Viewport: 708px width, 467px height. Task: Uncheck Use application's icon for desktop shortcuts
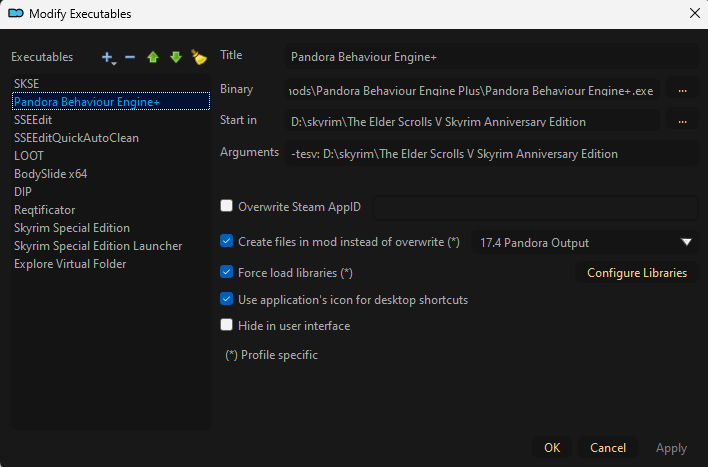tap(226, 299)
